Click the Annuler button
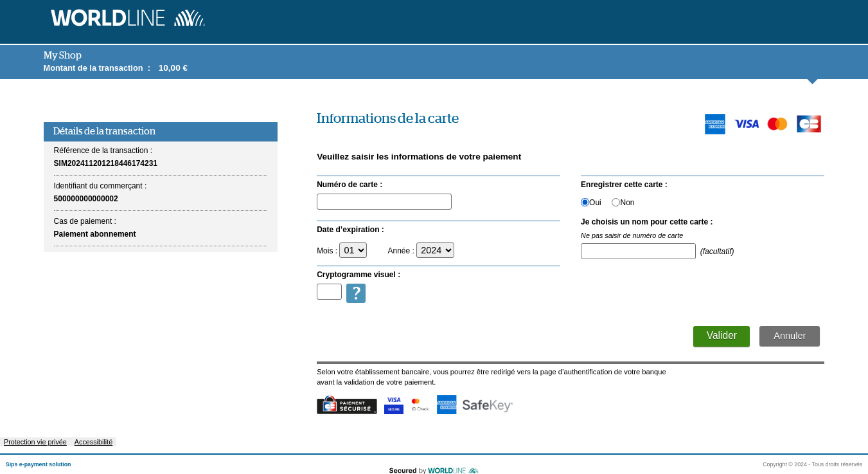Screen dimensions: 868x474 790,336
